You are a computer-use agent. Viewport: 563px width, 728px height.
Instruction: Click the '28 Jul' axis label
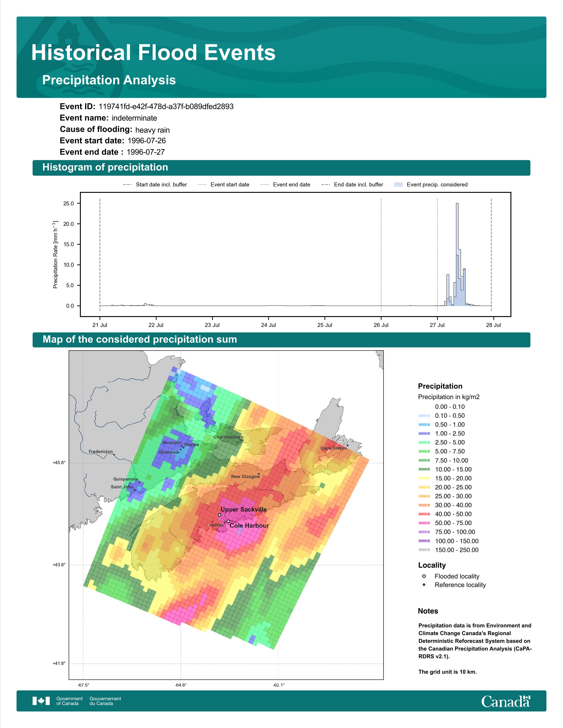point(494,325)
